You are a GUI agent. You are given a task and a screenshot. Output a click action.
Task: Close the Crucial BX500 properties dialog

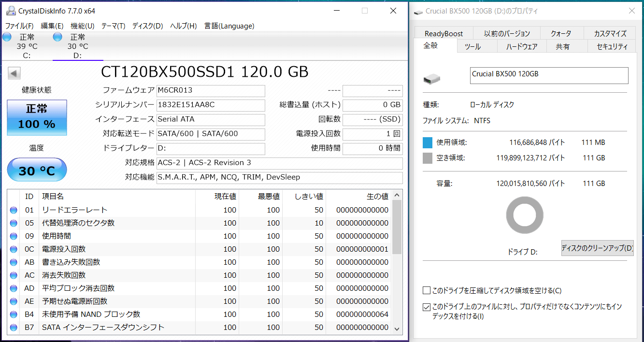click(632, 11)
